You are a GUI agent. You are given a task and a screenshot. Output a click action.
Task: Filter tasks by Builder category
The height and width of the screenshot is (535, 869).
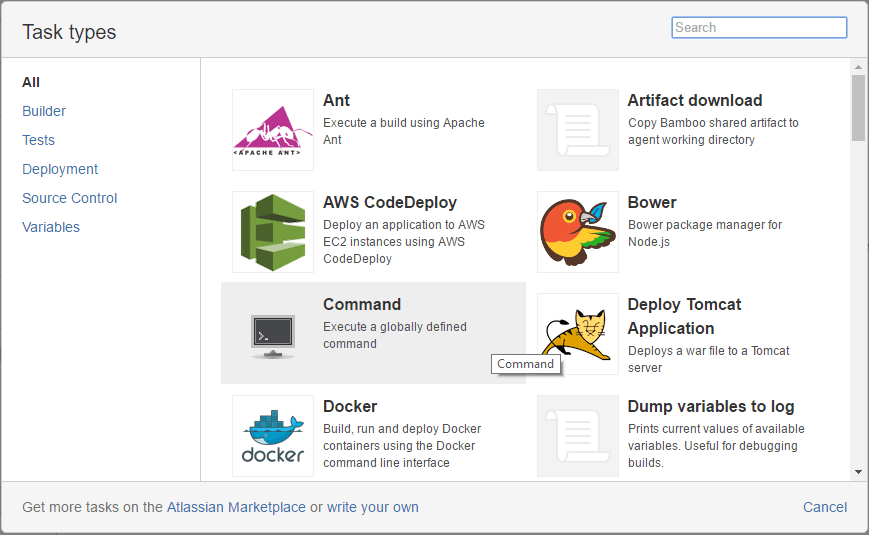point(44,111)
